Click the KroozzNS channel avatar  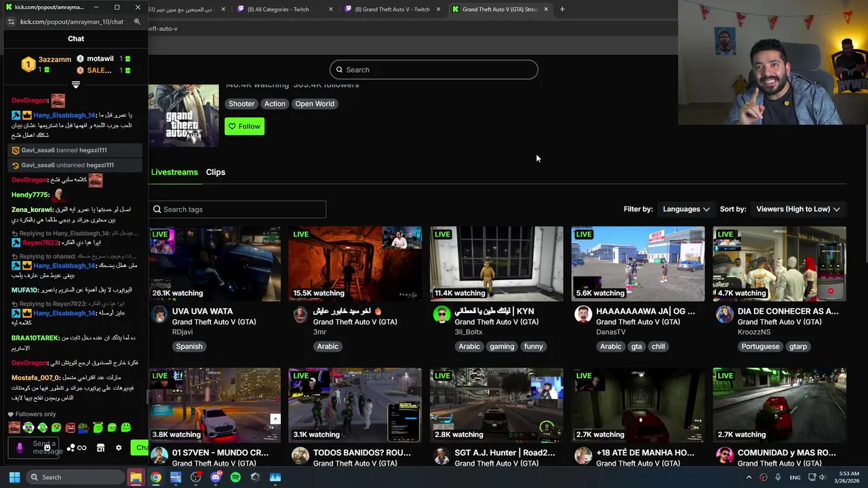point(724,314)
